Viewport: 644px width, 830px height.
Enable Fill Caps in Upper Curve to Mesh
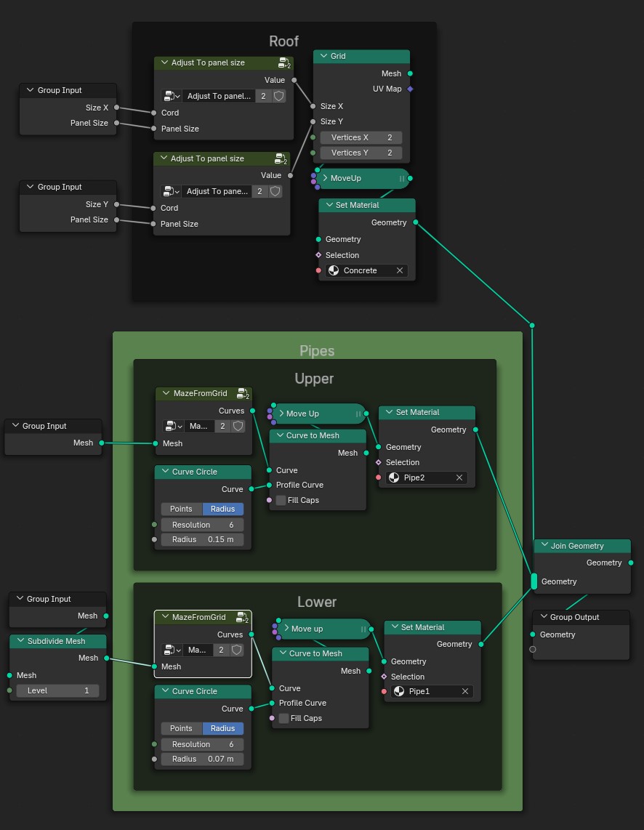(x=281, y=500)
